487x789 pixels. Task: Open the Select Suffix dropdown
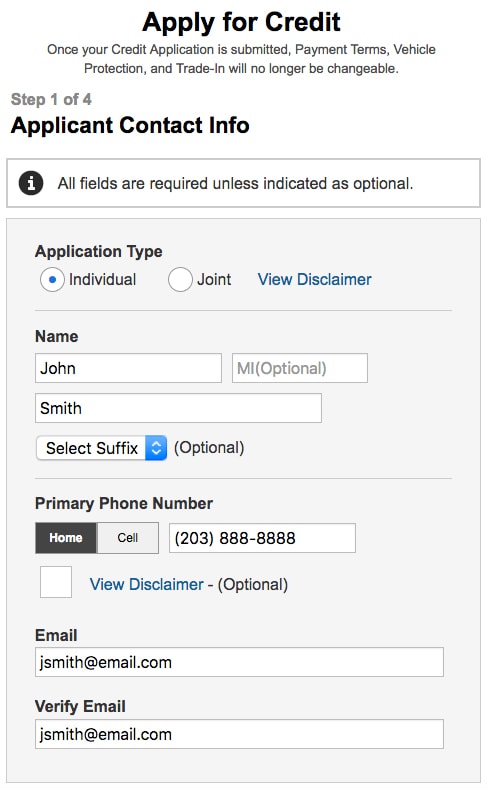[x=101, y=448]
